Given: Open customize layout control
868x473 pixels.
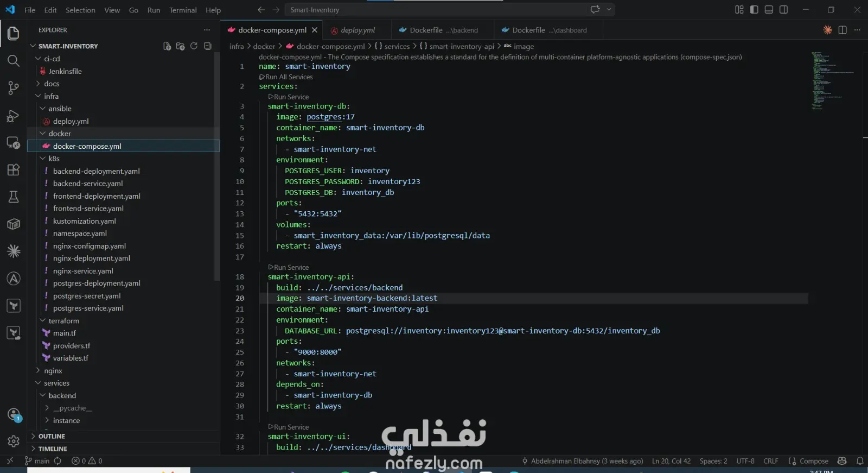Looking at the screenshot, I should [739, 10].
